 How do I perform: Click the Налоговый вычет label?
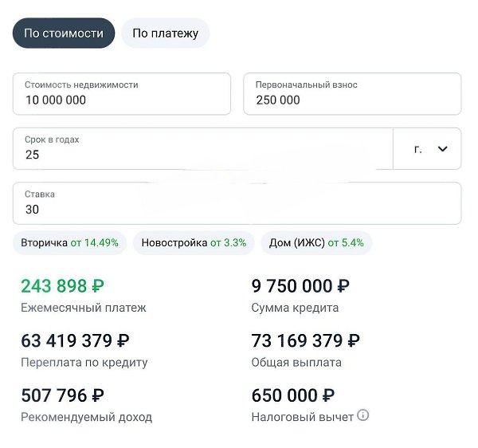302,416
